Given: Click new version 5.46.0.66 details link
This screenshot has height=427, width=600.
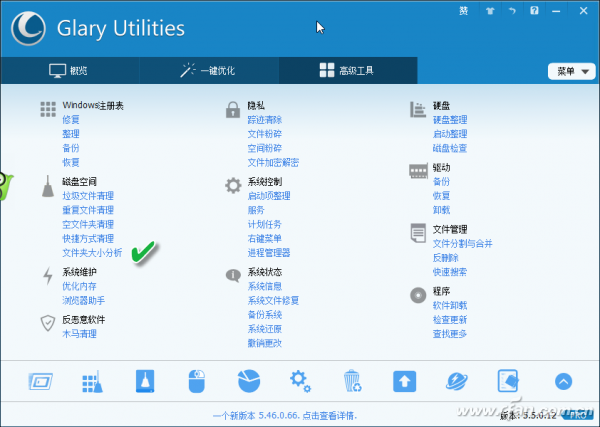Looking at the screenshot, I should 285,416.
